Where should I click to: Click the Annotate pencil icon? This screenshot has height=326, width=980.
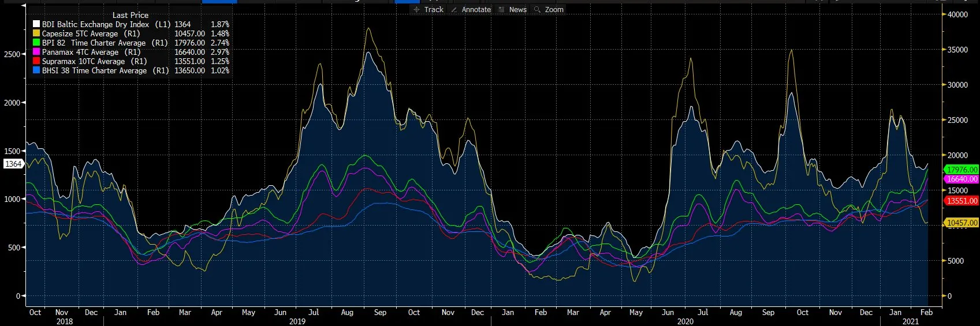pos(454,10)
